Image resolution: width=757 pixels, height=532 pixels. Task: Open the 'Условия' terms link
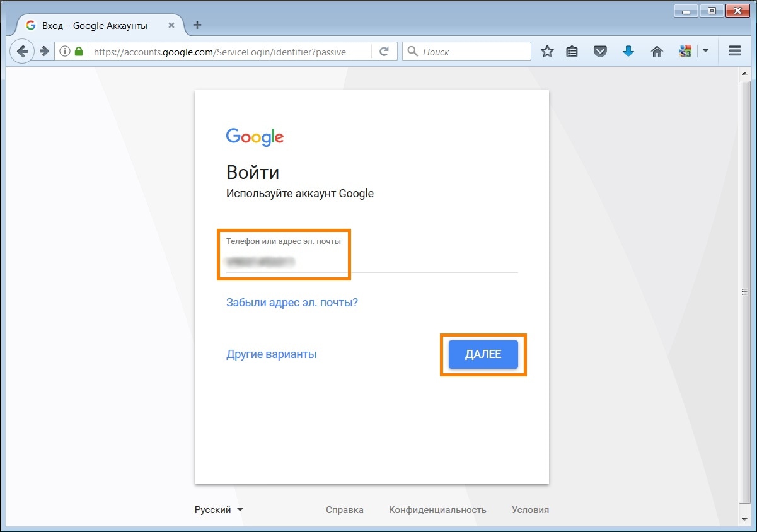click(530, 510)
